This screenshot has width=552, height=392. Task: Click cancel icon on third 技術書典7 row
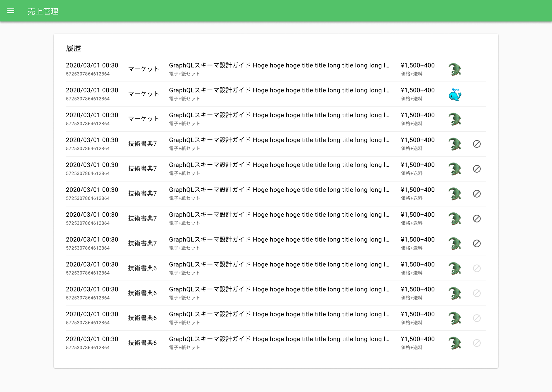(x=477, y=194)
